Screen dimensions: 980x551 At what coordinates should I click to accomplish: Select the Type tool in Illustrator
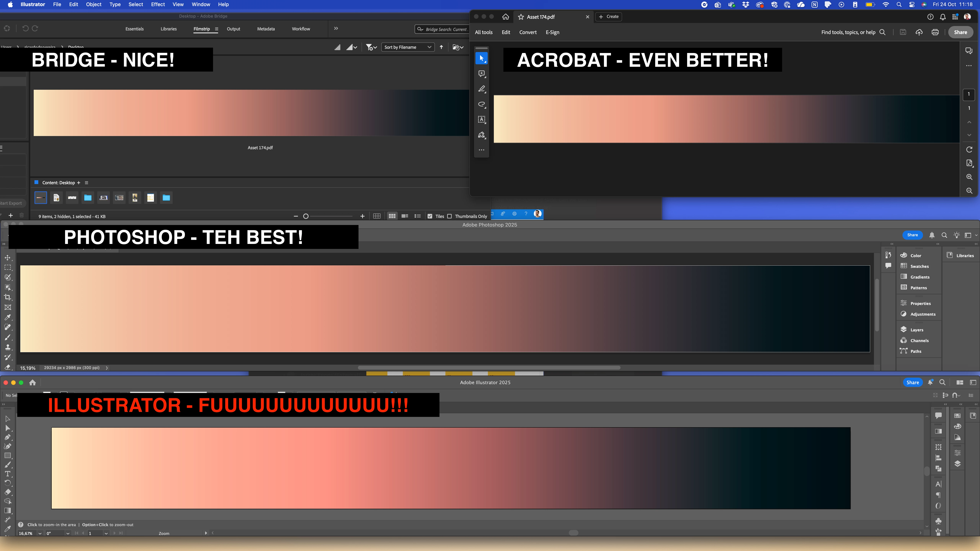8,474
